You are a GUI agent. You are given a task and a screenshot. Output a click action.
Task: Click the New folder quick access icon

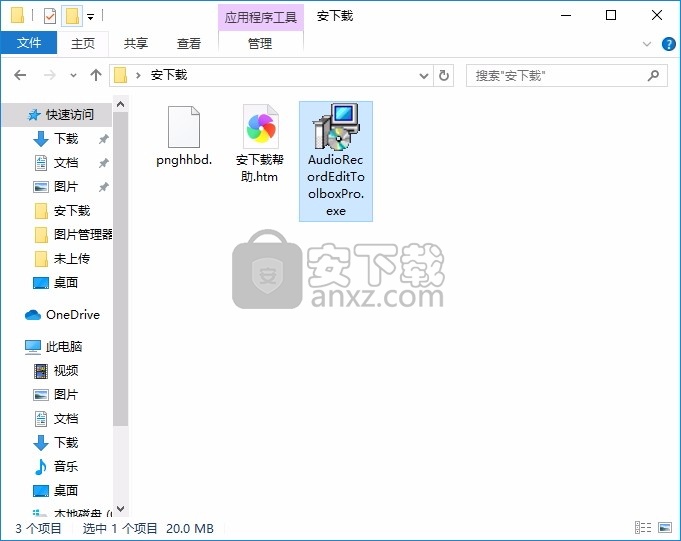pos(72,16)
